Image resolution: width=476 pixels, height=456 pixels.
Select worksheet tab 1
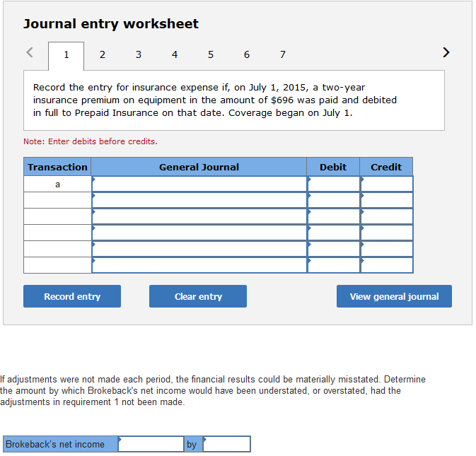[x=66, y=56]
